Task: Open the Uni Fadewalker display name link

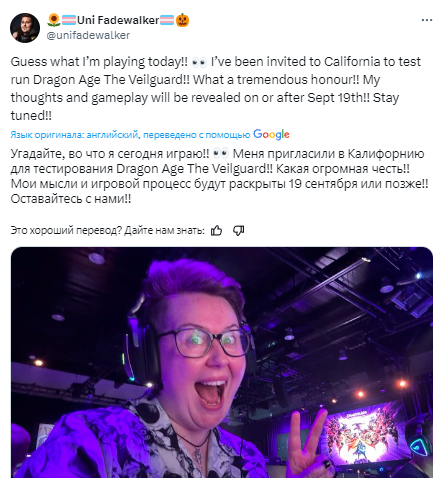Action: 118,20
